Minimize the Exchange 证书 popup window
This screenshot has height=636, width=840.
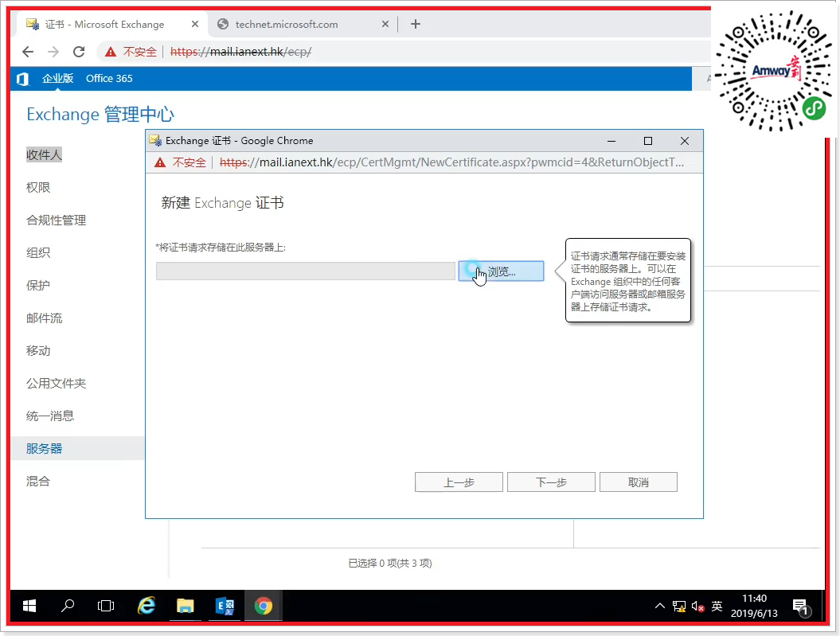click(611, 141)
